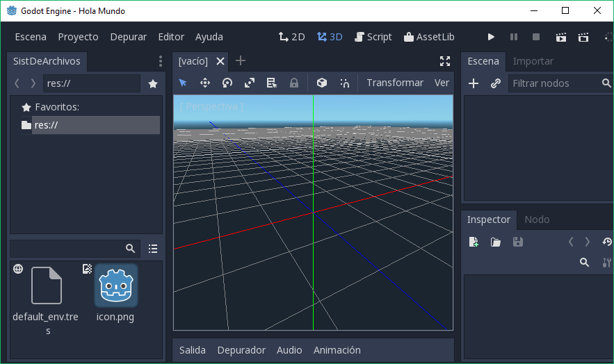The height and width of the screenshot is (364, 614).
Task: Toggle local space mode cube icon
Action: (322, 83)
